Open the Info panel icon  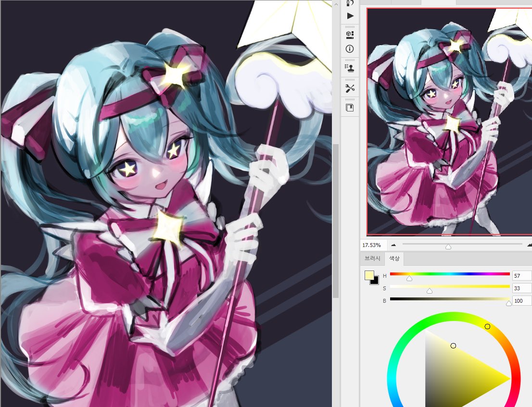point(350,49)
